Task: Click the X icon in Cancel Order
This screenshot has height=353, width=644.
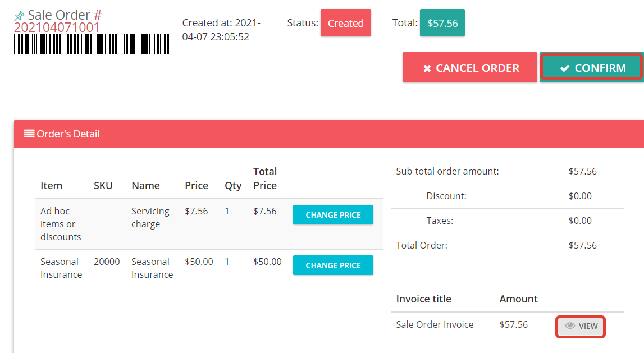Action: point(427,68)
